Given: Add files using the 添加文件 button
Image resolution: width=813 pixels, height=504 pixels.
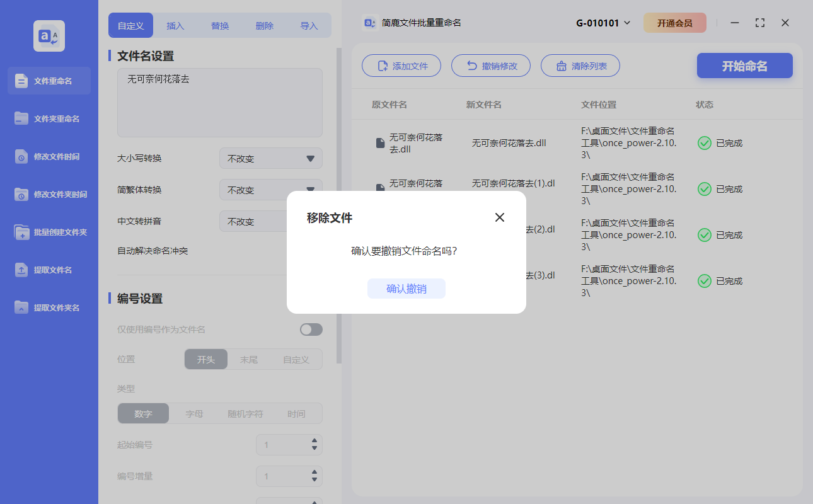Looking at the screenshot, I should (401, 66).
